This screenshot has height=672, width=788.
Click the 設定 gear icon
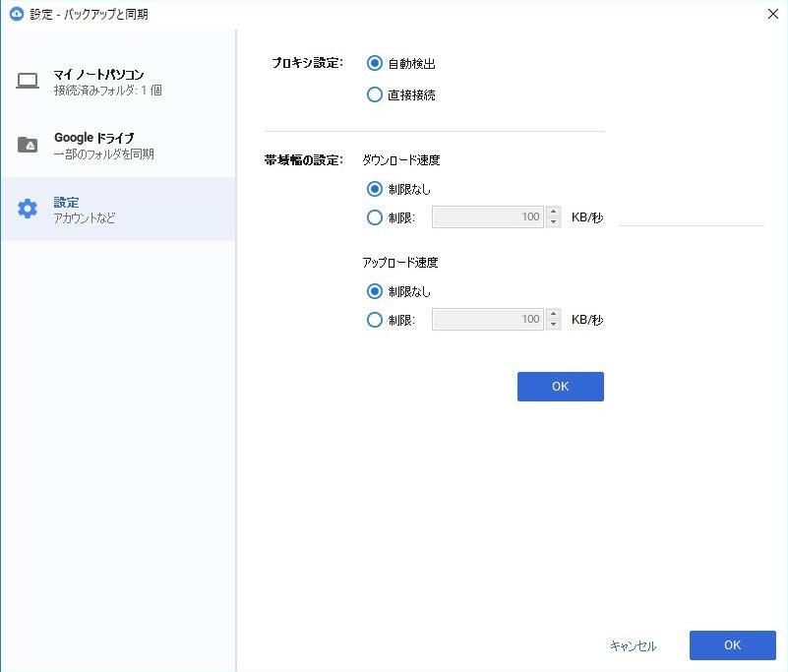(x=28, y=209)
